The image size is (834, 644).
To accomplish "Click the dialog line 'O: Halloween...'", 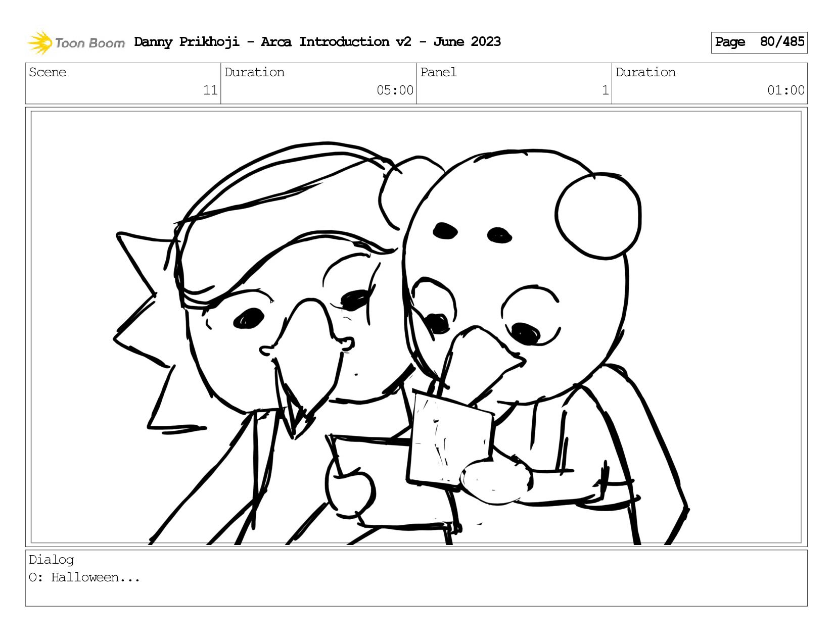I will point(84,577).
